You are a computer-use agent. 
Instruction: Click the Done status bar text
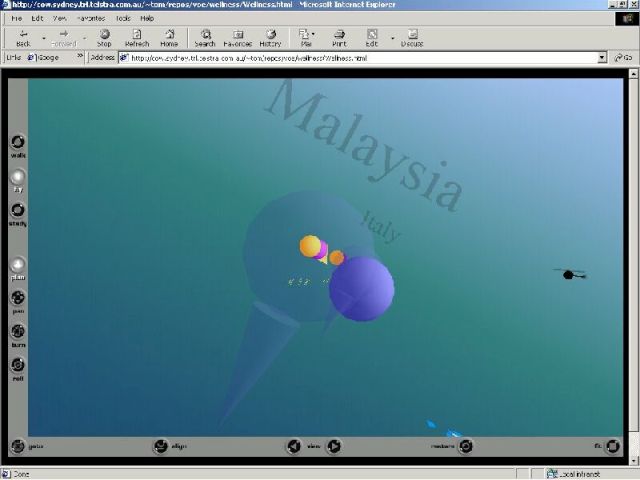(22, 474)
